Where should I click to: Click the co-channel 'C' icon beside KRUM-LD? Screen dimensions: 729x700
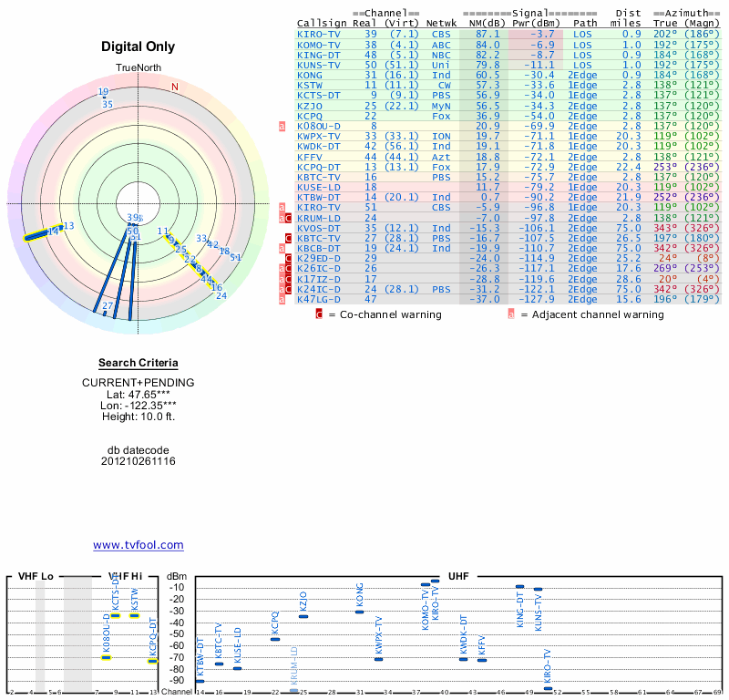click(x=288, y=218)
